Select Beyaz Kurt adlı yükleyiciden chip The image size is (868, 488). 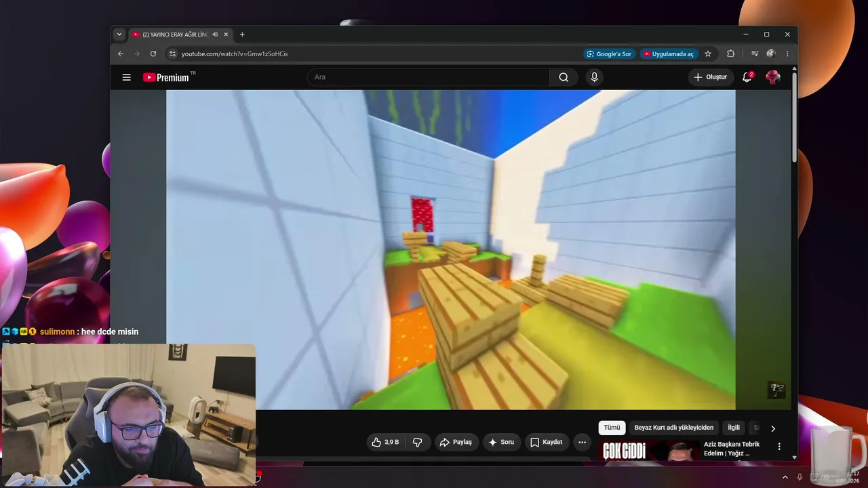[x=674, y=428]
